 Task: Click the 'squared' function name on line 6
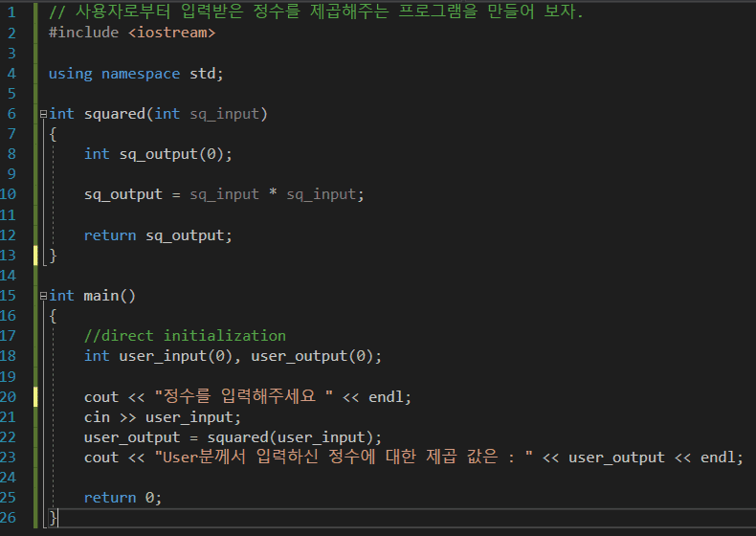pyautogui.click(x=115, y=114)
